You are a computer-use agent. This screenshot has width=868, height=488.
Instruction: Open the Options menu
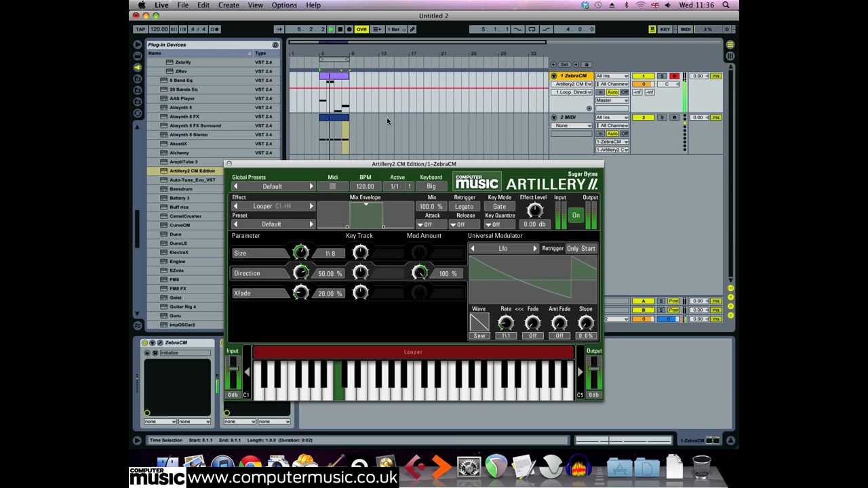pyautogui.click(x=284, y=5)
